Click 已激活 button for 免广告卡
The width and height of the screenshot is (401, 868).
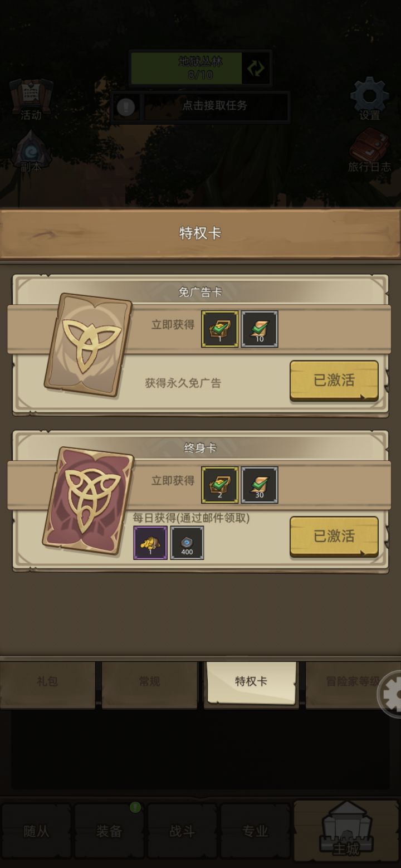click(x=334, y=381)
